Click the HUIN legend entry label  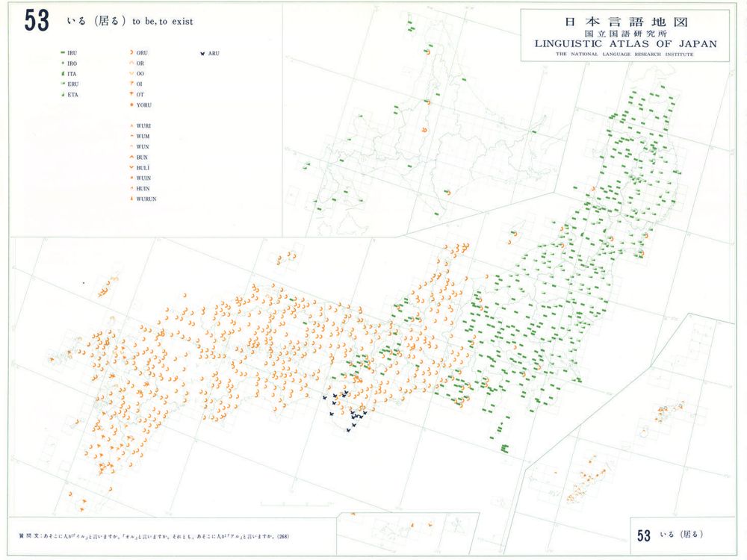point(144,189)
